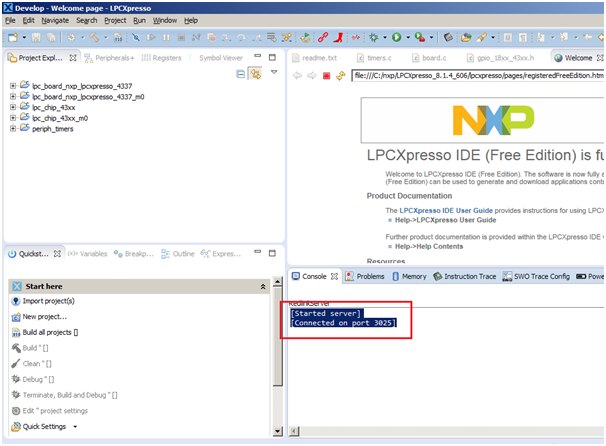
Task: Switch to the Problems tab
Action: [364, 276]
